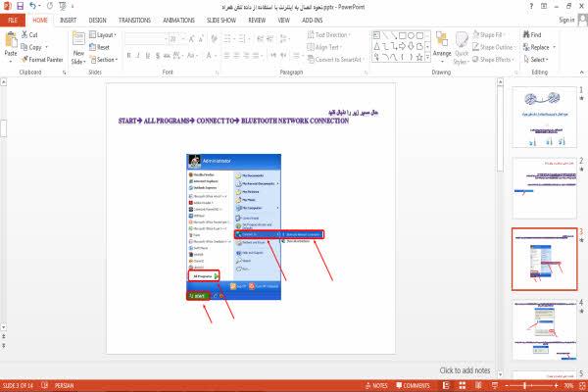Toggle the Notes pane

click(x=376, y=385)
